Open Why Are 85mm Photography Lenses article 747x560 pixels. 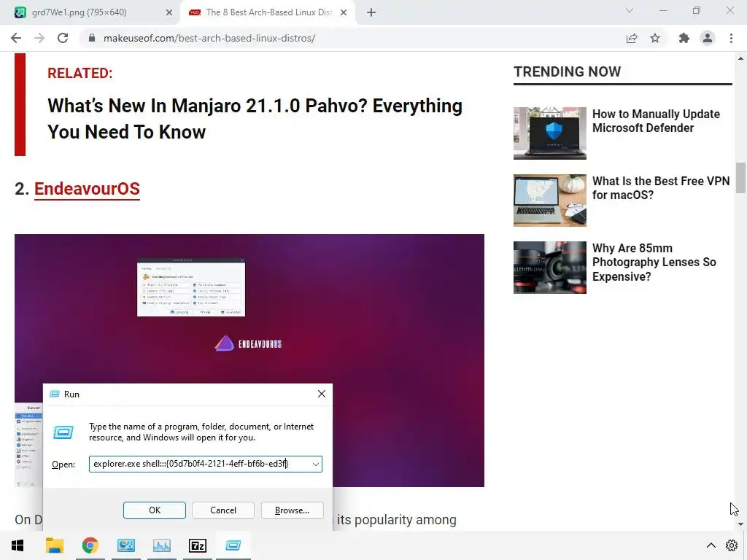tap(654, 262)
